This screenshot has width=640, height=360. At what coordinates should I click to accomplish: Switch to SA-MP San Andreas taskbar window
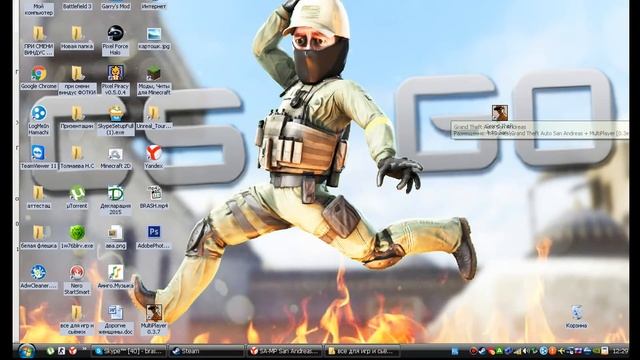[x=284, y=351]
